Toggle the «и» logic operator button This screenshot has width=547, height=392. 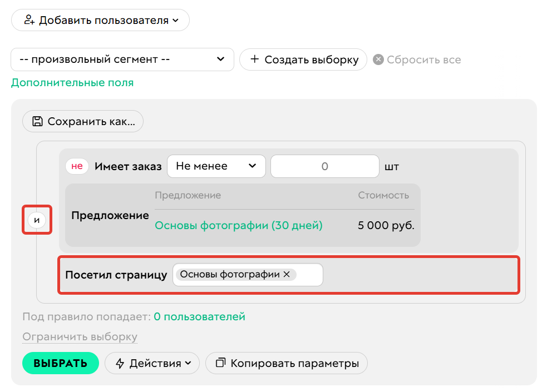click(x=37, y=221)
